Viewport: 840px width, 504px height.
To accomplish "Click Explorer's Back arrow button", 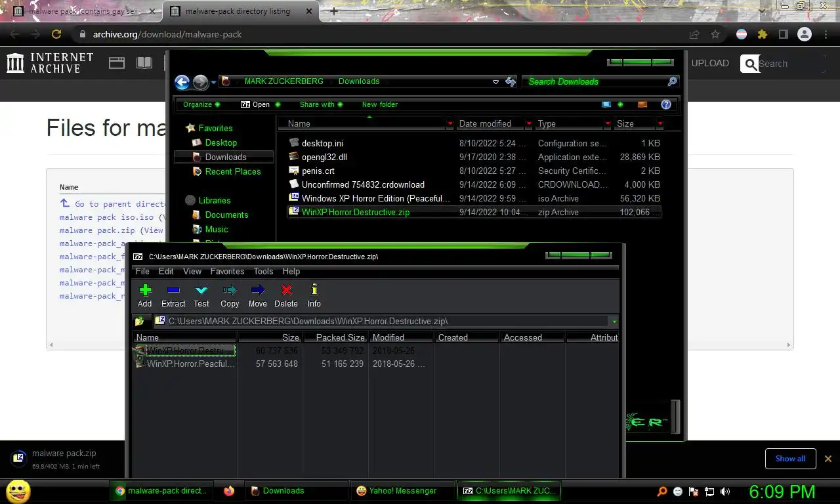I will coord(182,82).
